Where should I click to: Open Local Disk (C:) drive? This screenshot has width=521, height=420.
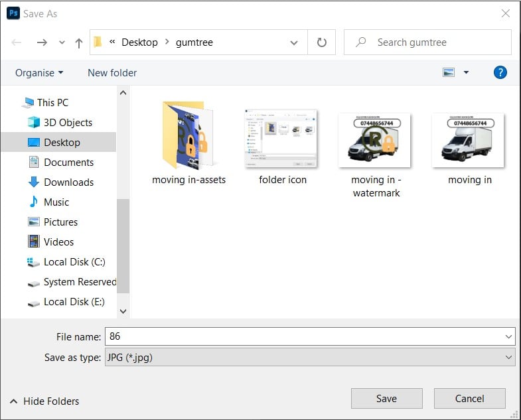pos(74,262)
